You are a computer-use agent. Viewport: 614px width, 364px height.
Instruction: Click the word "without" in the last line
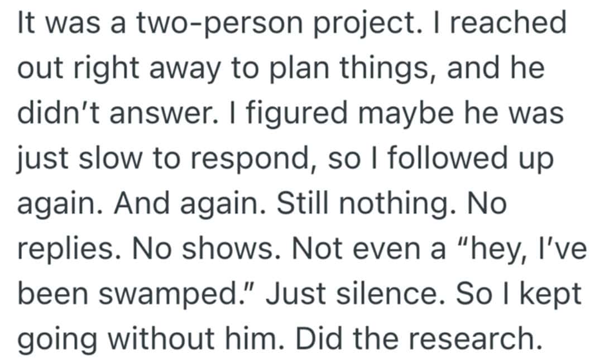click(161, 339)
